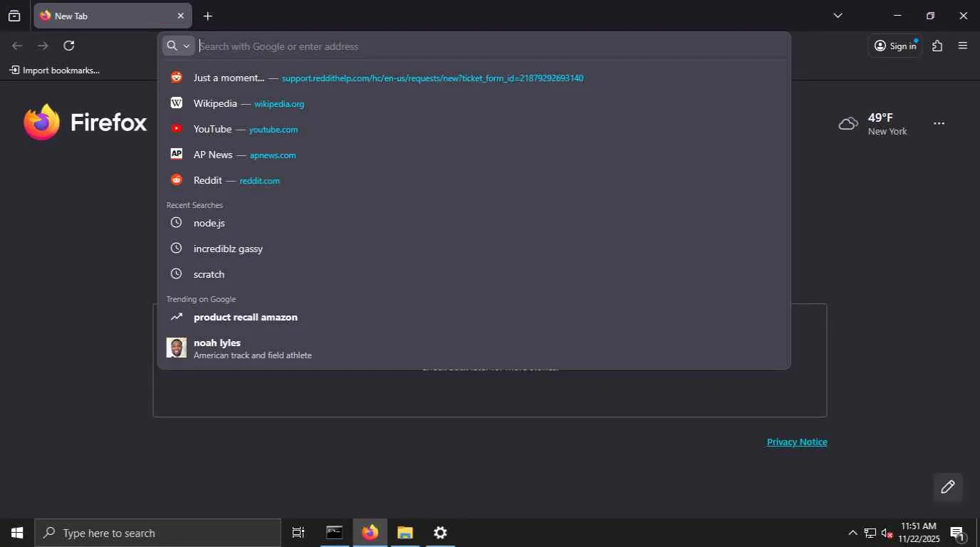This screenshot has width=980, height=547.
Task: Open the Firefox application menu
Action: [963, 46]
